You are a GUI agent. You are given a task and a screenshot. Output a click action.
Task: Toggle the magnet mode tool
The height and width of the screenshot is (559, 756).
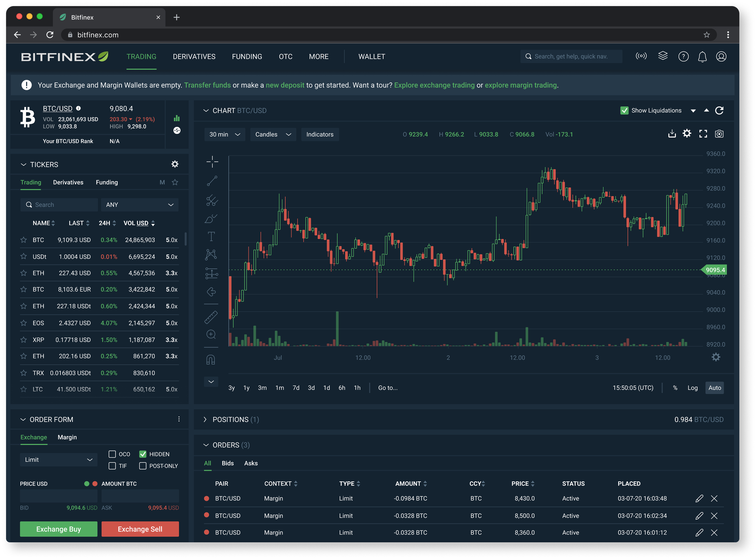click(x=211, y=359)
